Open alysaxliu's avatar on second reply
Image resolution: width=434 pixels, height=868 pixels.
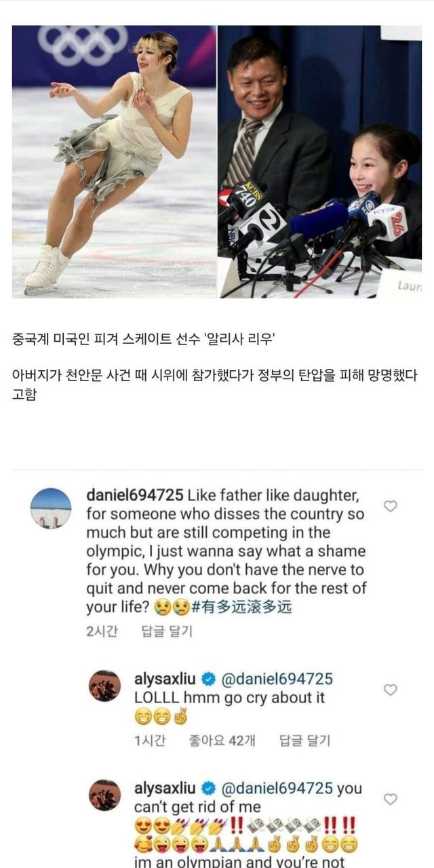coord(105,795)
